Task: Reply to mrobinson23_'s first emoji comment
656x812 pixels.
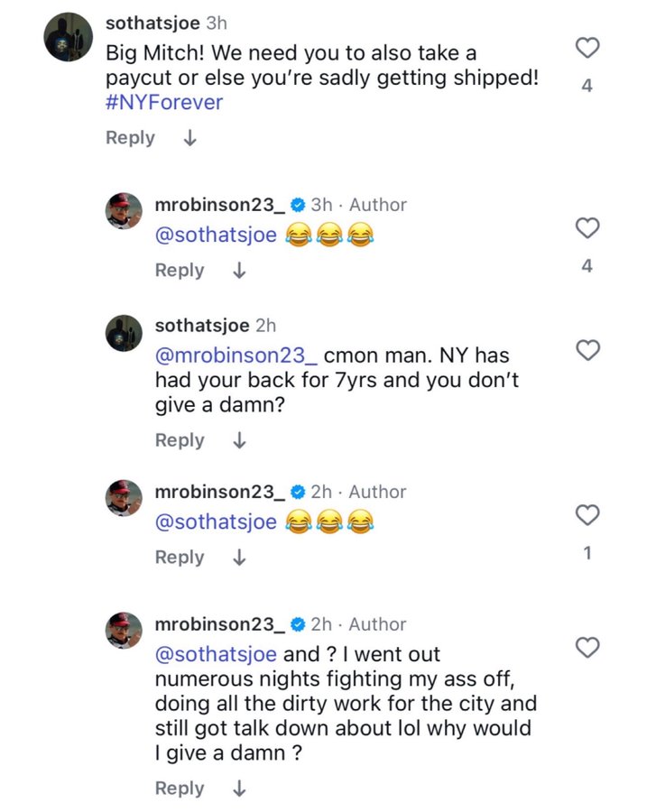Action: click(x=180, y=271)
